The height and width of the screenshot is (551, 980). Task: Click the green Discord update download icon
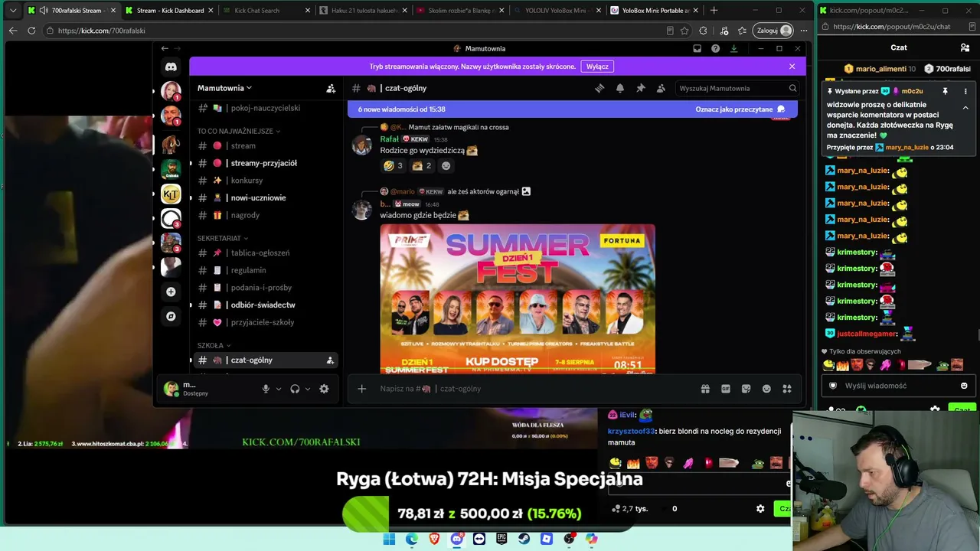pos(733,48)
